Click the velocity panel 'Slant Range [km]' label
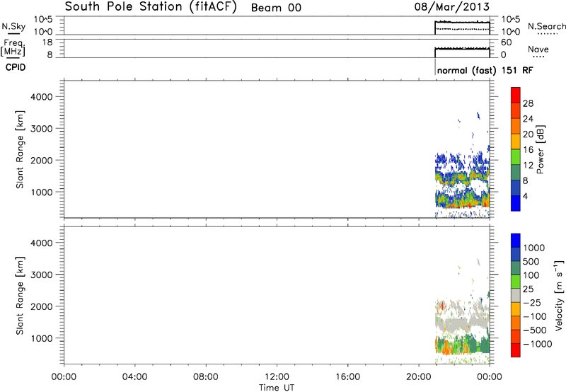 click(x=20, y=296)
